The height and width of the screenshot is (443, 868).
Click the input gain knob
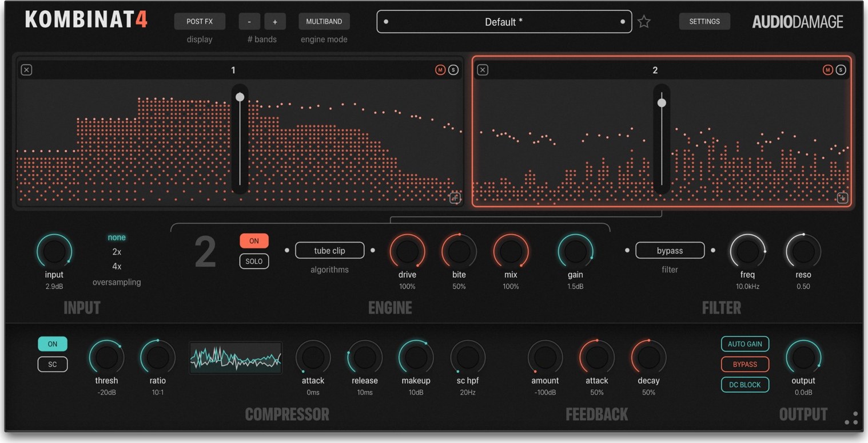click(x=54, y=251)
